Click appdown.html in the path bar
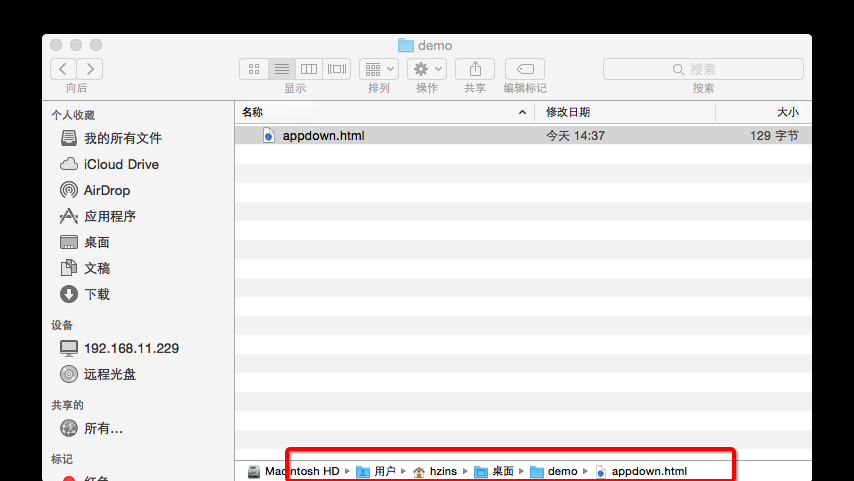 (x=641, y=471)
